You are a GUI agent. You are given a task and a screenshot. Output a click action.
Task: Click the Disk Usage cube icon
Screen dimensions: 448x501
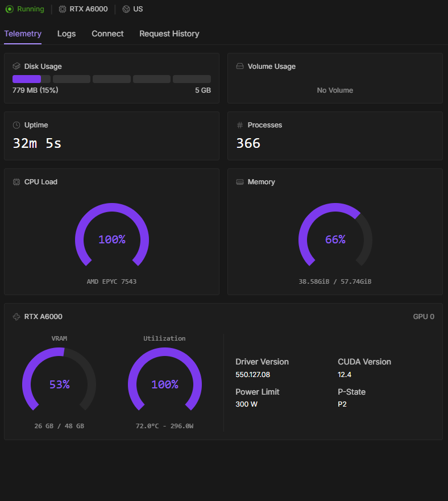(16, 66)
